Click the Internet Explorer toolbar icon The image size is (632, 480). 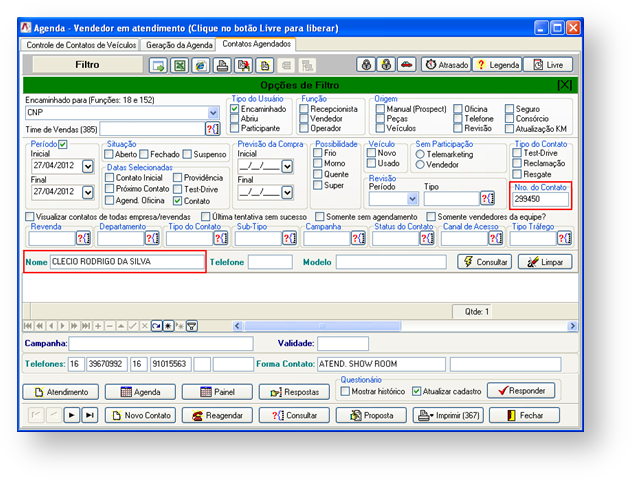(200, 65)
